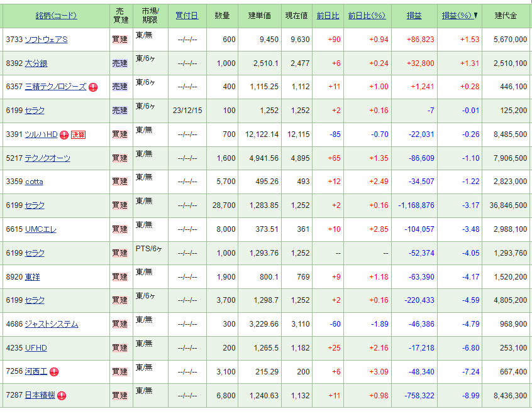This screenshot has width=532, height=414.
Task: Click the 売建 label in the 大分銀 row
Action: (x=119, y=63)
